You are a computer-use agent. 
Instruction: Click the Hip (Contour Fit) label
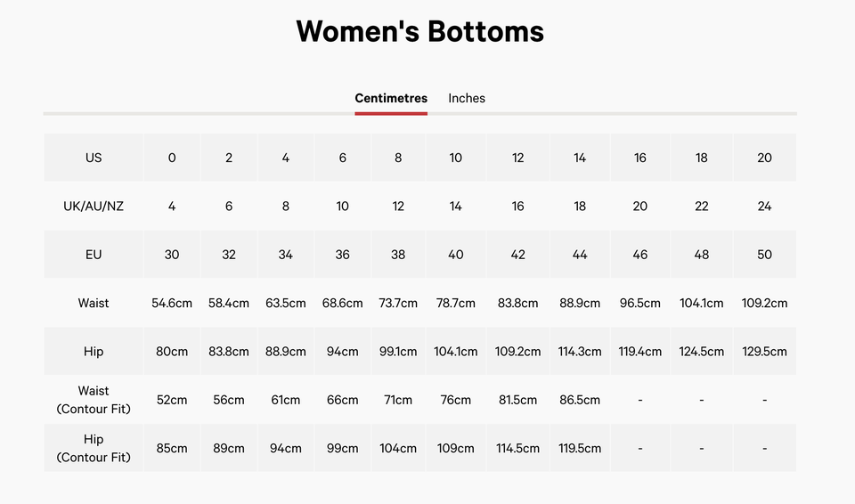tap(94, 448)
